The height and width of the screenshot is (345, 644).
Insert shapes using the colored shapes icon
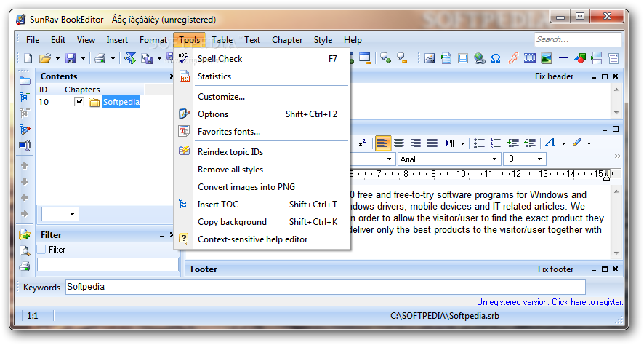tap(580, 58)
